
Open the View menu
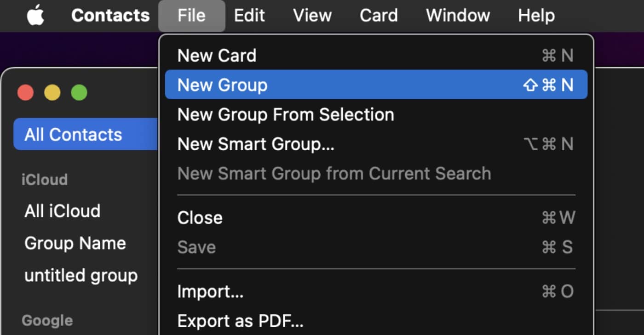pos(312,16)
